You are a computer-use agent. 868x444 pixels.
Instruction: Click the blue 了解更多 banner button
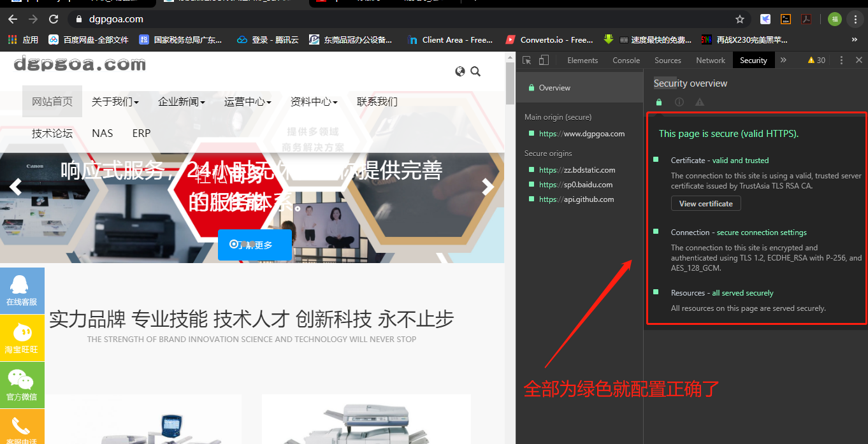[x=255, y=245]
